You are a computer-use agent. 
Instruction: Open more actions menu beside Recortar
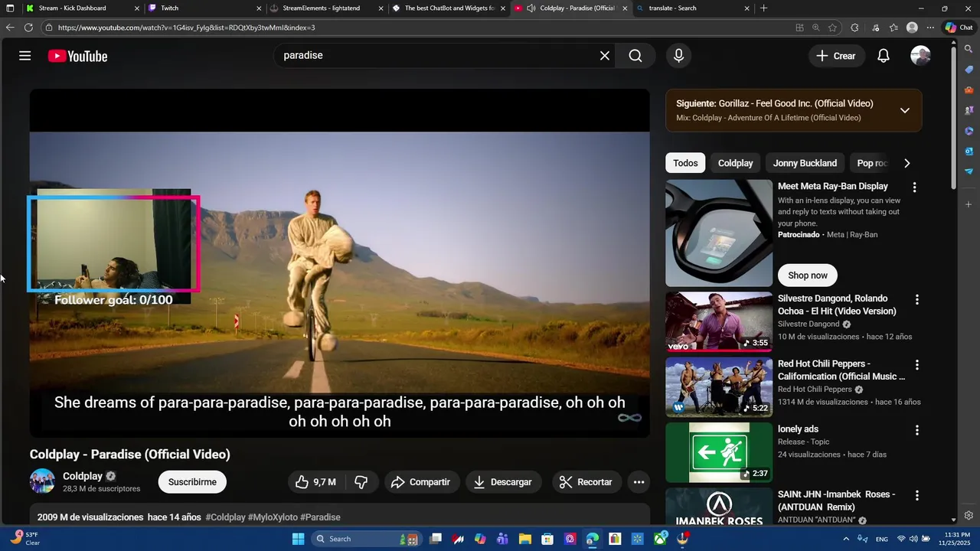coord(639,482)
